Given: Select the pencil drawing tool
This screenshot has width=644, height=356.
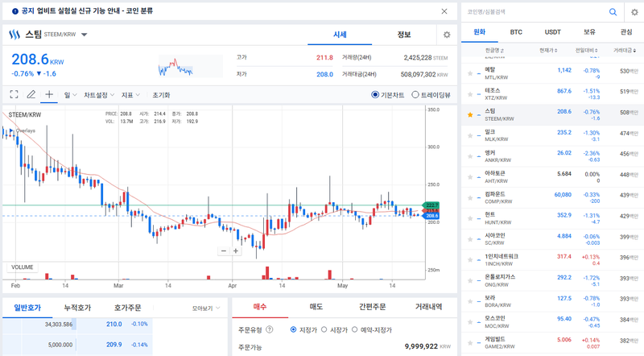Looking at the screenshot, I should pos(31,94).
